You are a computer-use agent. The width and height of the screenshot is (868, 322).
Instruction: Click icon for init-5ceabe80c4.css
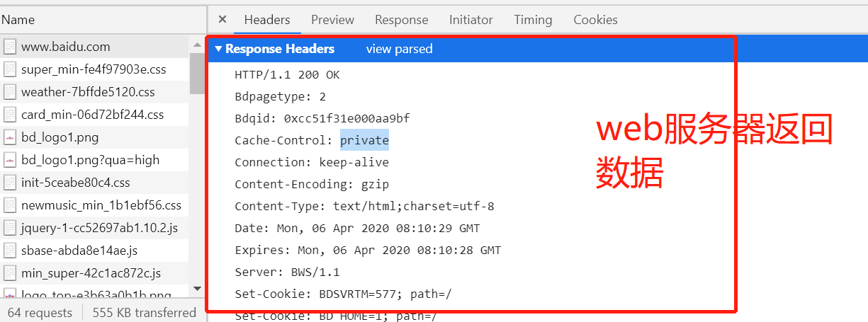[x=10, y=183]
